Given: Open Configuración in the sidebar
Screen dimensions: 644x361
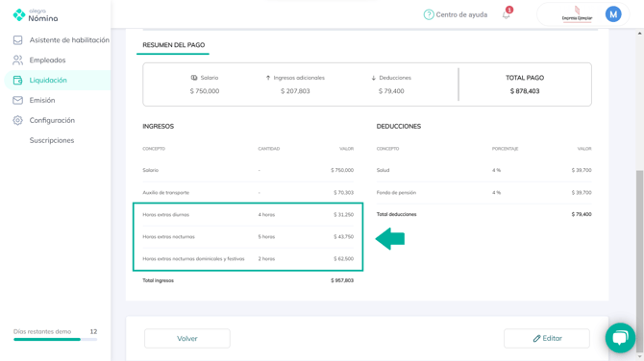Looking at the screenshot, I should [x=52, y=120].
